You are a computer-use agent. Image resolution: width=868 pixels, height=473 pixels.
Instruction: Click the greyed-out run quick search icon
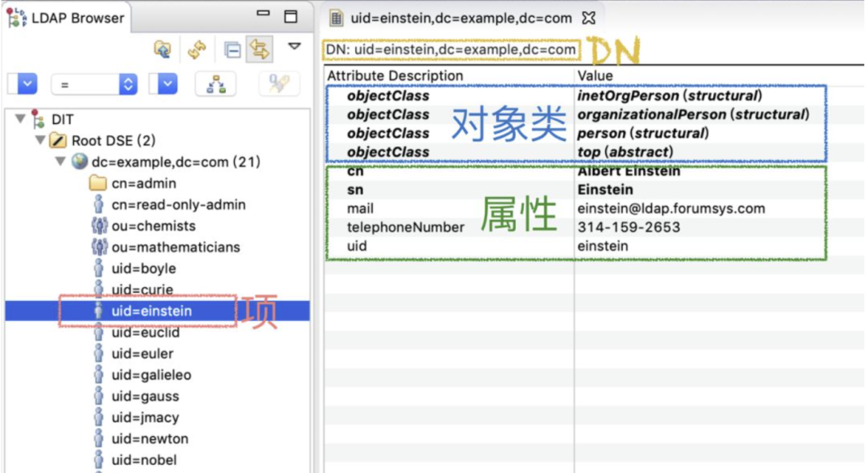[278, 84]
